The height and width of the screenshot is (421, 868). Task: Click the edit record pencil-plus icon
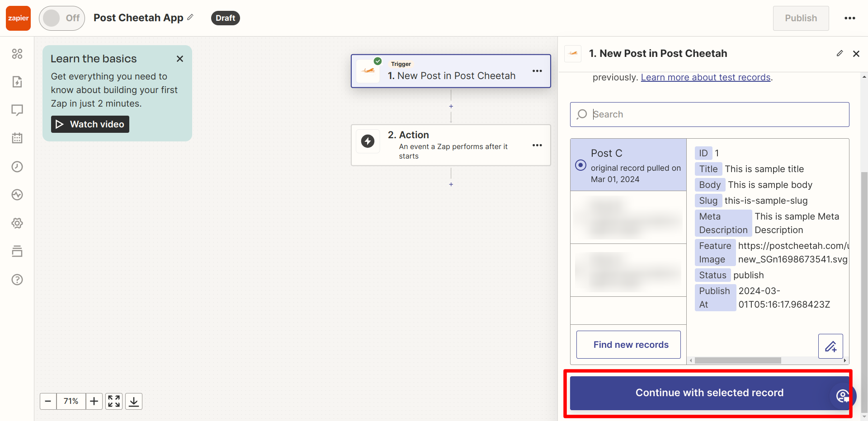tap(830, 346)
